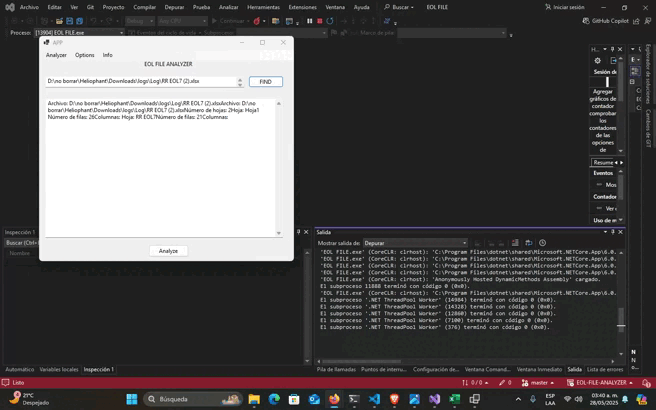656x410 pixels.
Task: Click the FIND button
Action: (x=265, y=81)
